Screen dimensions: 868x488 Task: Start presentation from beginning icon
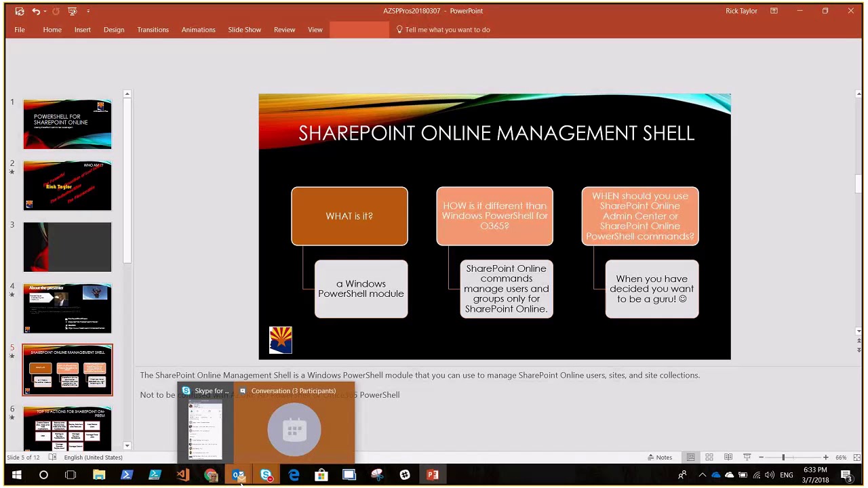(72, 11)
